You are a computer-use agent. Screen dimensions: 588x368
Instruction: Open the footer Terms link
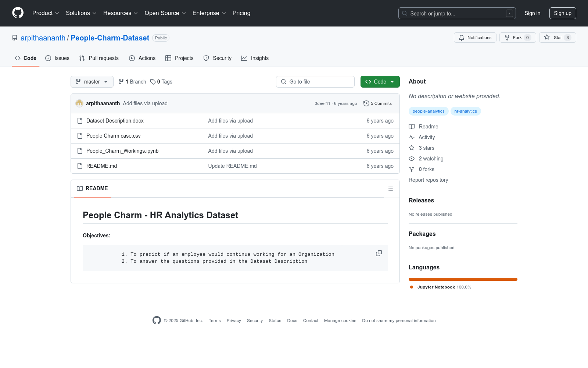point(215,321)
